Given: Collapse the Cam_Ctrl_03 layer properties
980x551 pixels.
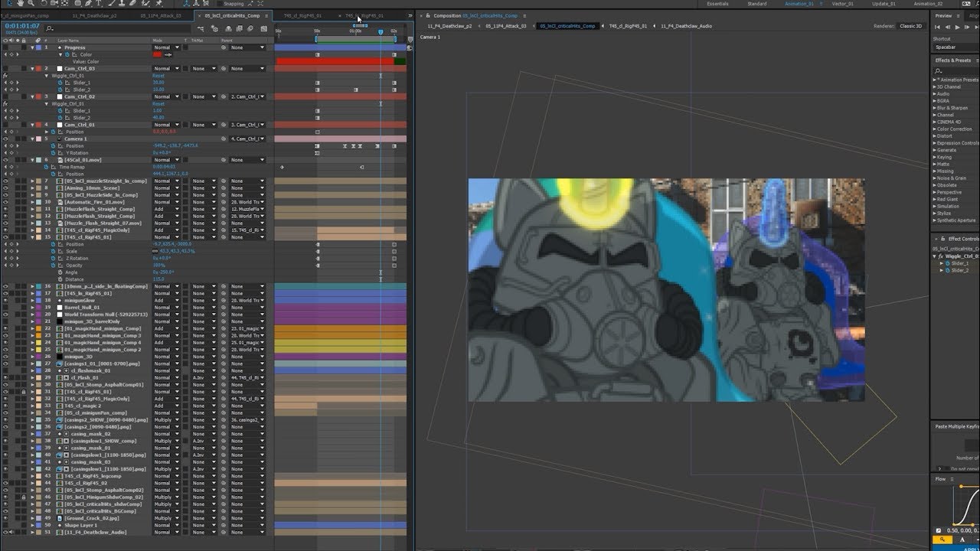Looking at the screenshot, I should pyautogui.click(x=33, y=68).
